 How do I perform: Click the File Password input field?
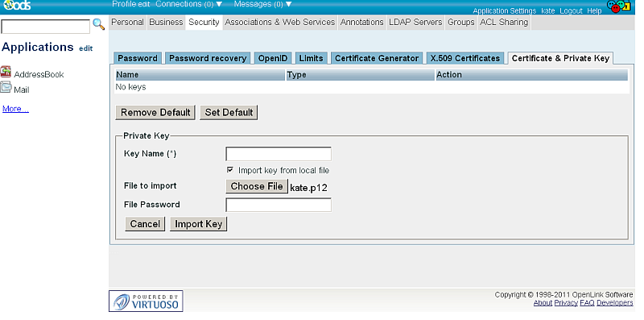coord(279,205)
